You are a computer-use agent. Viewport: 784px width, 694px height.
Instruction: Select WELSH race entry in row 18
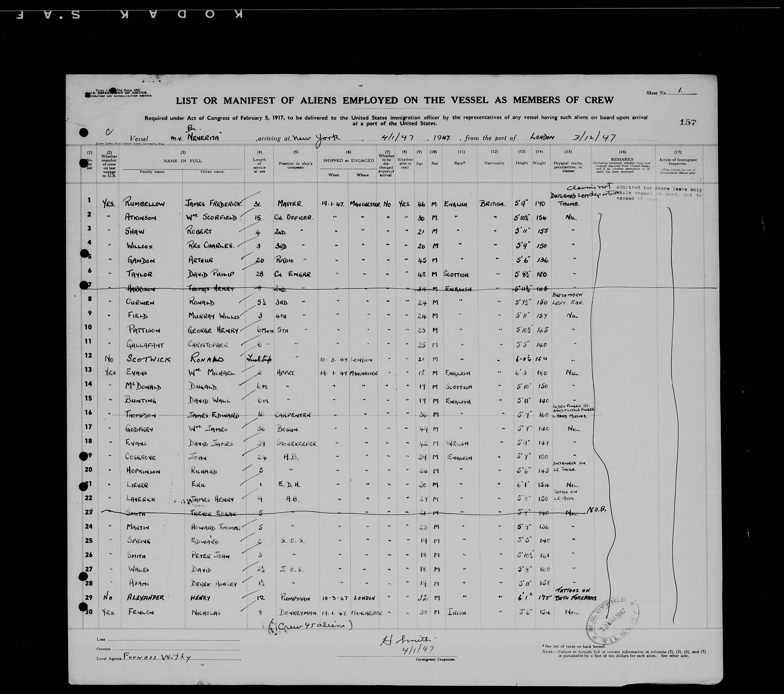(457, 443)
